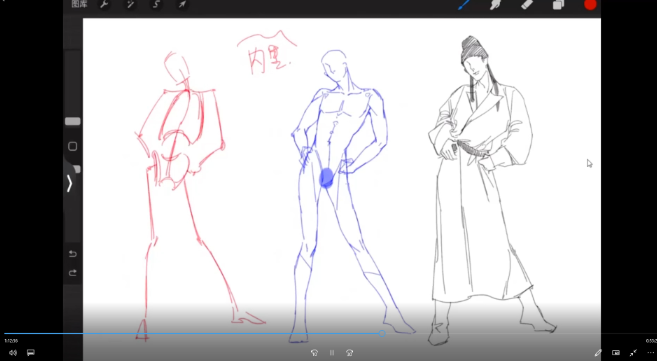
Task: Open the 图库 gallery menu
Action: point(79,5)
